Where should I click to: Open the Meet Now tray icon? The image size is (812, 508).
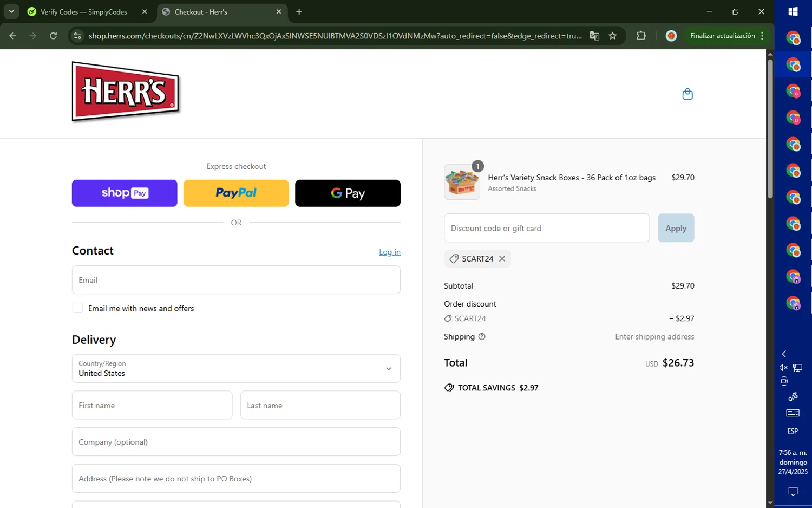click(x=784, y=381)
